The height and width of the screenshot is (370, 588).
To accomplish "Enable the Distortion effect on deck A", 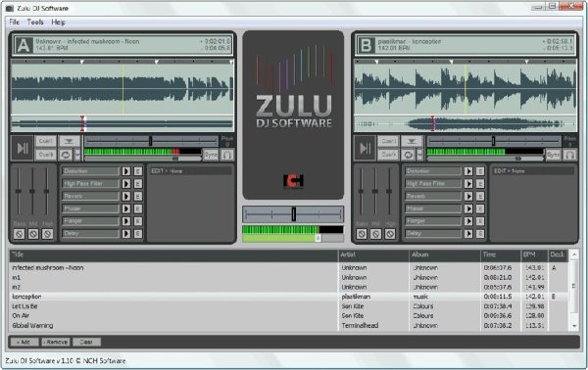I will 126,171.
